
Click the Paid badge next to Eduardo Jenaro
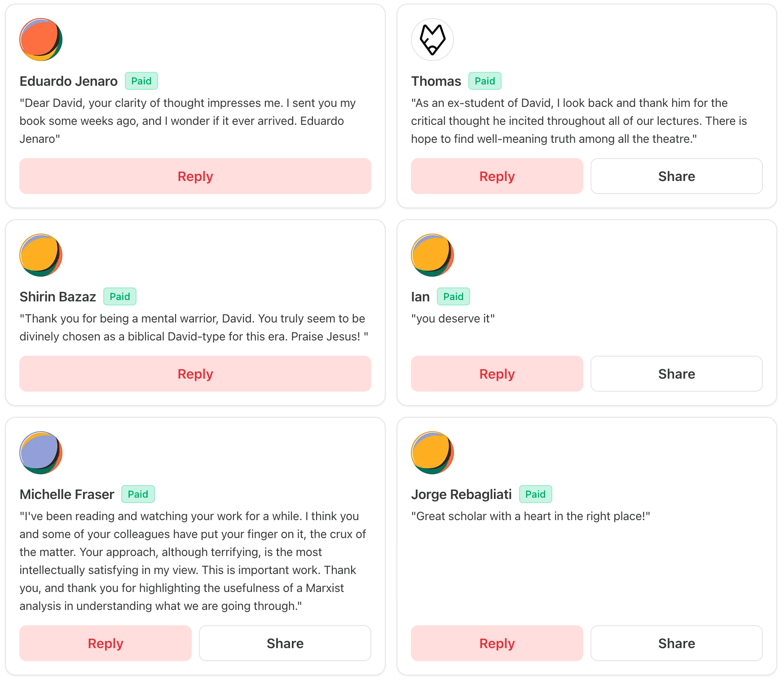pos(141,81)
